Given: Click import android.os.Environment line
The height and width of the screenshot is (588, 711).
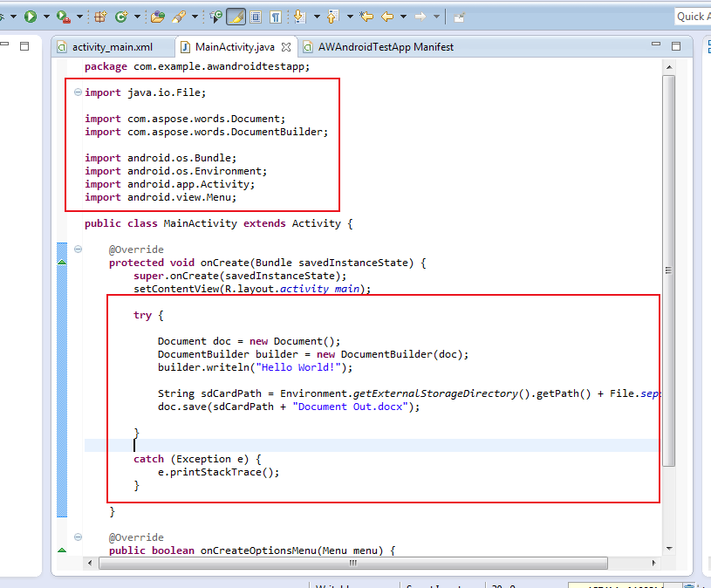Looking at the screenshot, I should point(176,171).
